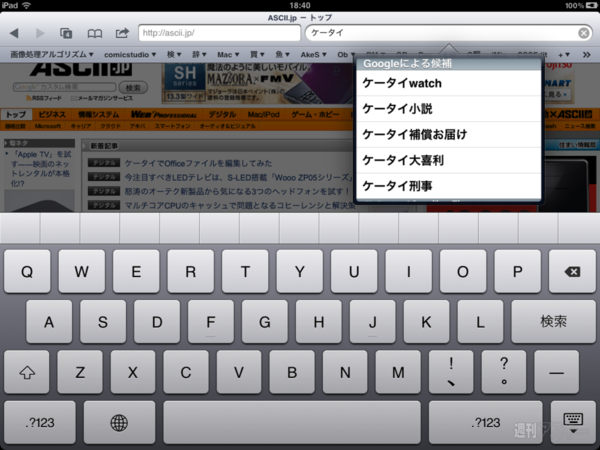Open the tabs/pages view icon

pos(66,33)
